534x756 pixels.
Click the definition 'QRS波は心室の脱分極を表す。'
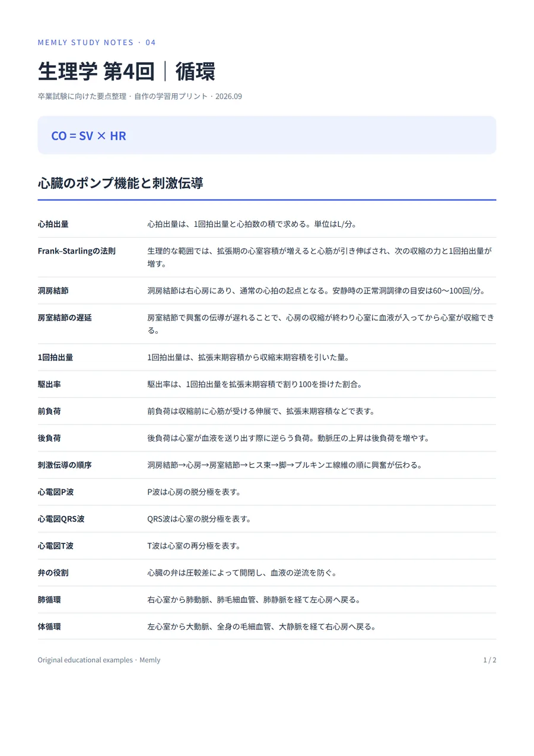pos(199,518)
